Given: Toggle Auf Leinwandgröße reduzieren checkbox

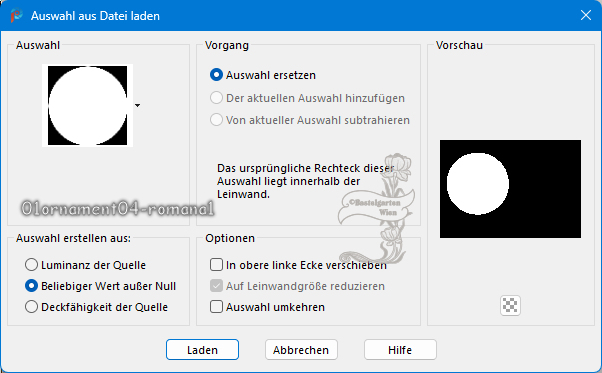Looking at the screenshot, I should 216,286.
